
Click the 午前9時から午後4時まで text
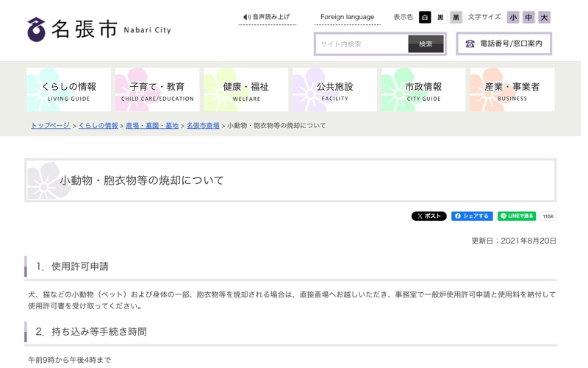coord(69,360)
